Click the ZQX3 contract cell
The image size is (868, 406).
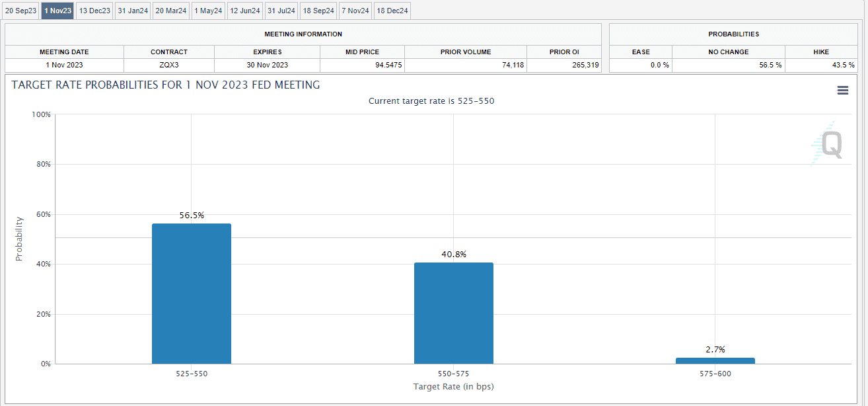pyautogui.click(x=169, y=65)
